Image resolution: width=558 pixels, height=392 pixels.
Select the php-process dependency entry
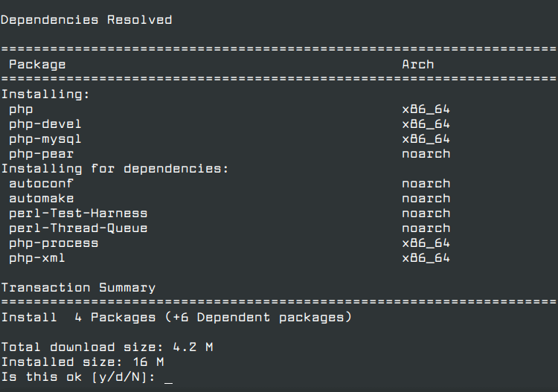tap(54, 243)
